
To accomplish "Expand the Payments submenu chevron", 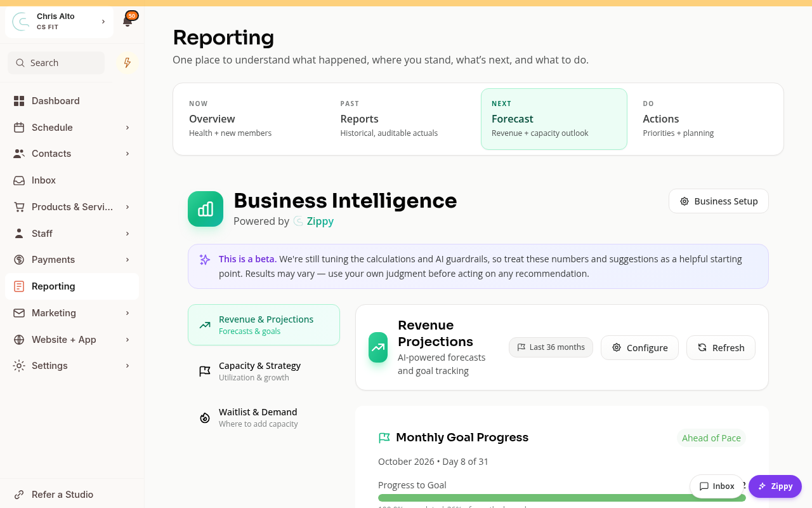I will coord(128,260).
